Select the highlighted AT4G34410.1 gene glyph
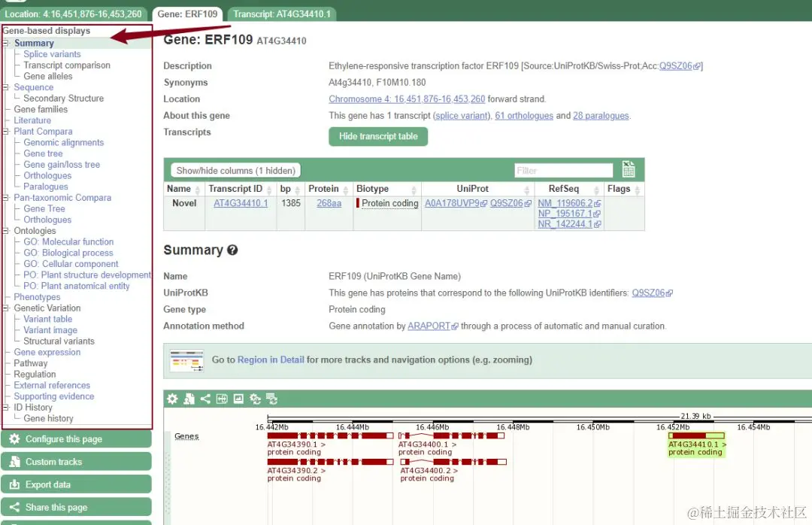This screenshot has width=812, height=525. point(696,435)
